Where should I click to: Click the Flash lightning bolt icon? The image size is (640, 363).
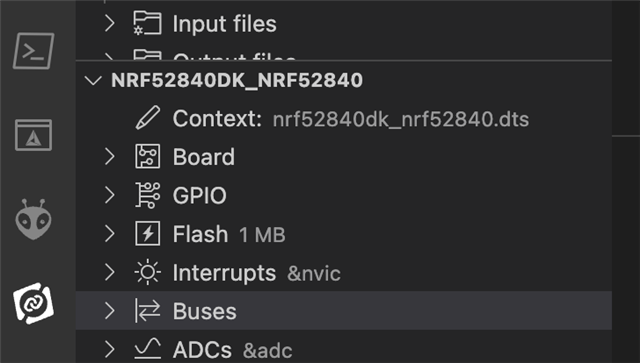tap(147, 234)
